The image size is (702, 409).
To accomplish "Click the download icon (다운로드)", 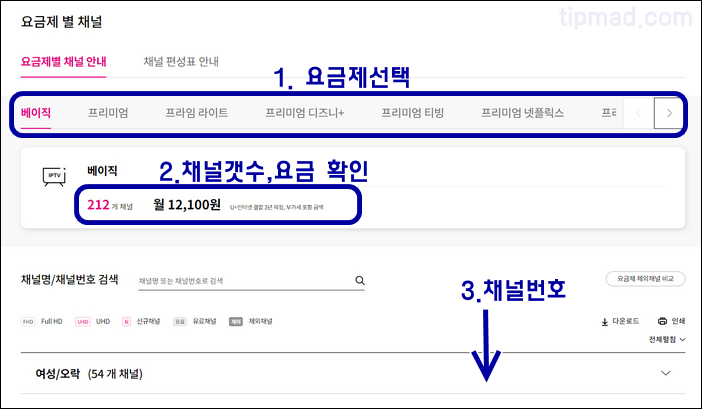I will click(605, 322).
